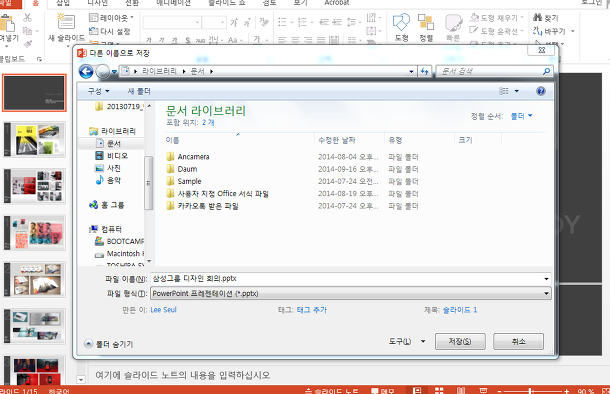Click the view mode icon in dialog toolbar
610x394 pixels.
coord(504,91)
